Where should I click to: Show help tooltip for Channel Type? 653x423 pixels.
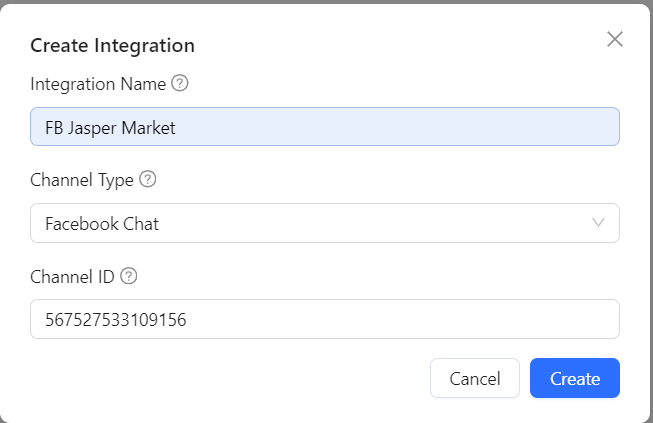[x=148, y=180]
